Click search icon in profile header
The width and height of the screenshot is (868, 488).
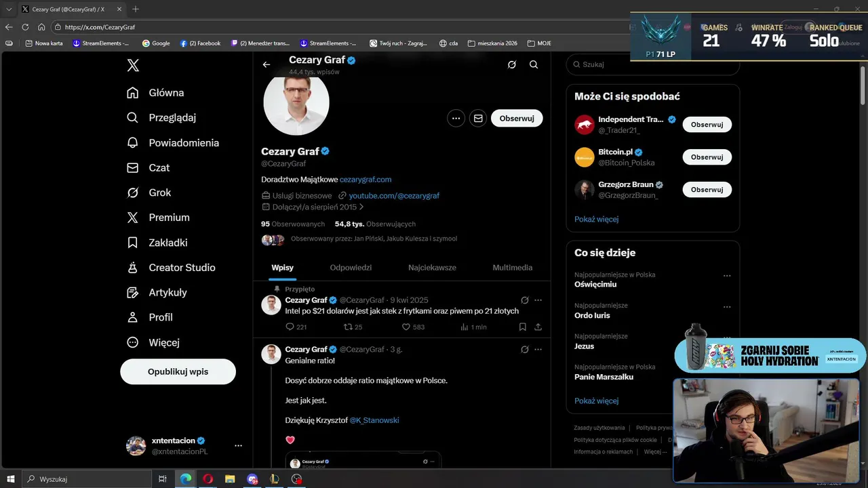534,64
